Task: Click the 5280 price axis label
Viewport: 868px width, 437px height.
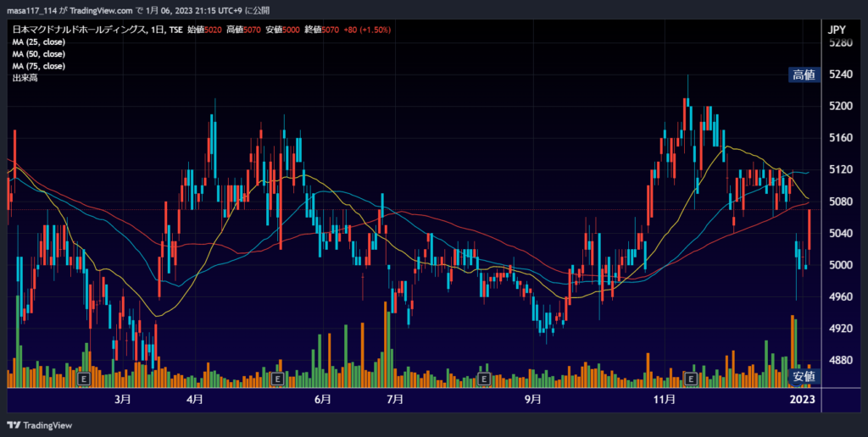Action: pos(841,42)
